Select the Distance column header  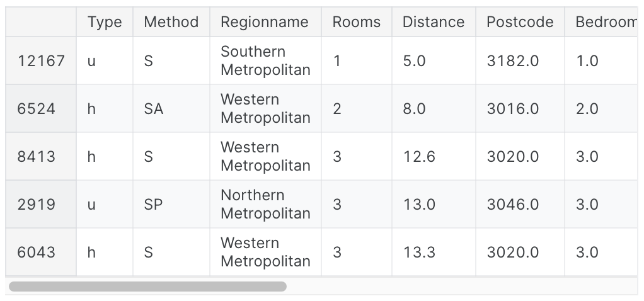434,22
